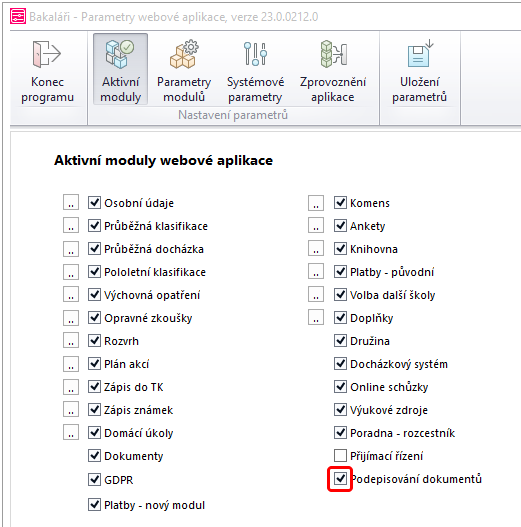
Task: Open the '..' button beside Knihovna
Action: [x=316, y=248]
